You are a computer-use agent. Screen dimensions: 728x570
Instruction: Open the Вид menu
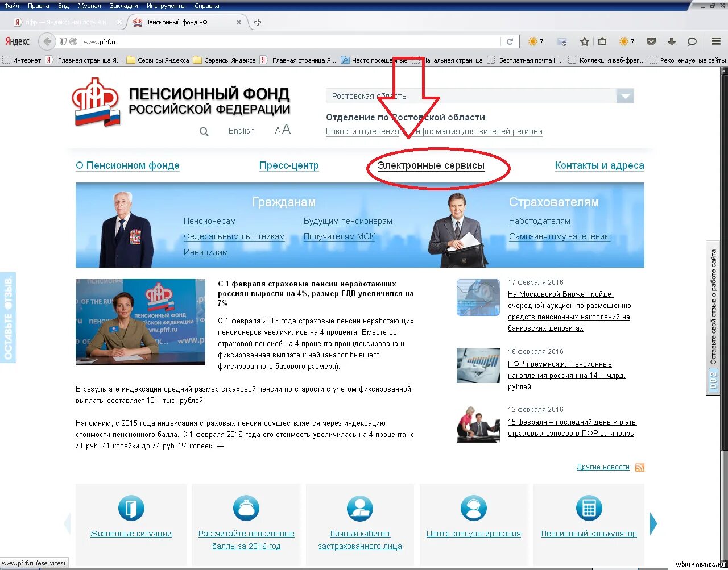click(x=63, y=6)
